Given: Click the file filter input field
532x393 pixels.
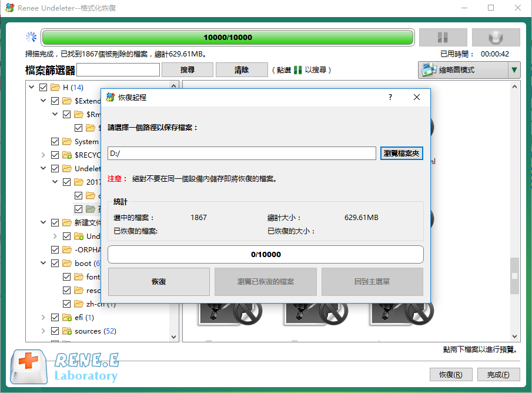Looking at the screenshot, I should (118, 70).
